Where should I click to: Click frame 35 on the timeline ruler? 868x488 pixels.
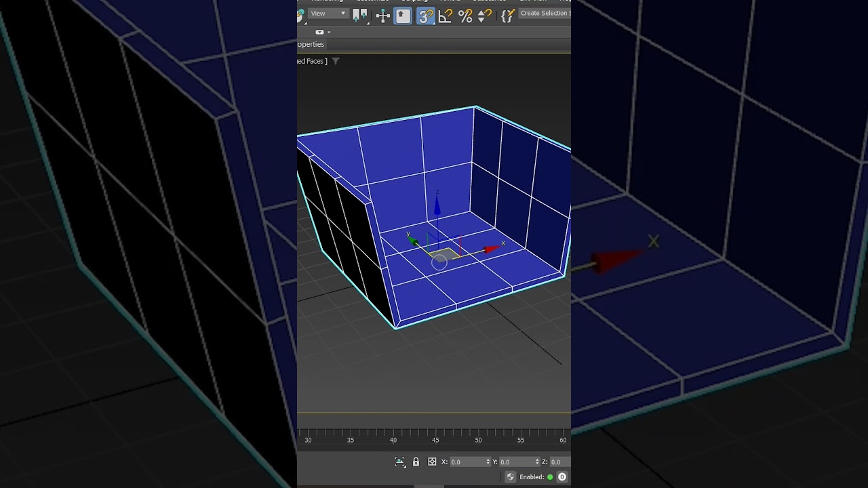tap(351, 440)
